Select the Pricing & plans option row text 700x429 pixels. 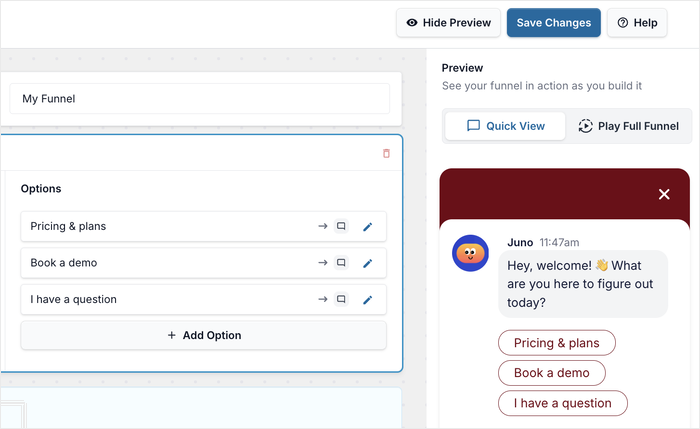tap(68, 226)
